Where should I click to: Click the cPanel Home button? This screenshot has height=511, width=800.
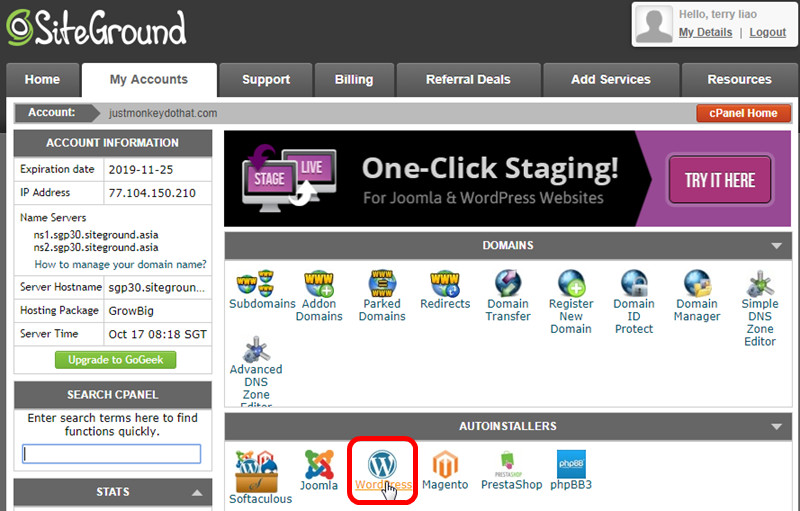pyautogui.click(x=743, y=113)
